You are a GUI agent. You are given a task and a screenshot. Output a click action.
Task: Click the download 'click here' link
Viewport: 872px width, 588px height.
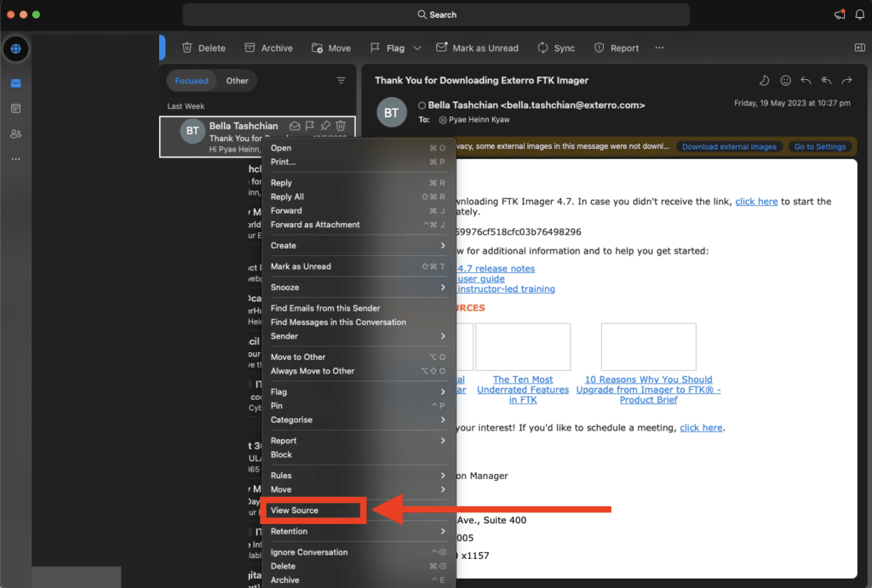pos(756,202)
